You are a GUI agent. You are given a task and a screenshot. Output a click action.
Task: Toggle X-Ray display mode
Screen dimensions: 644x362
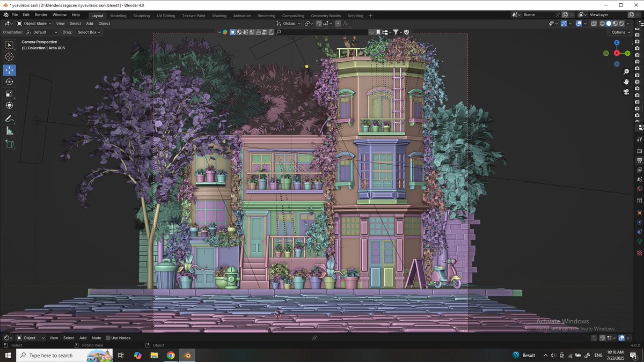(x=594, y=24)
